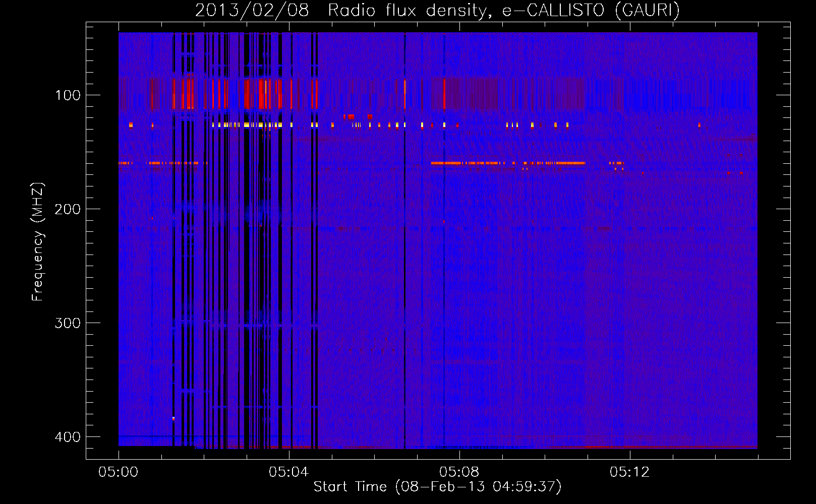
Task: Click the "Frequency (MHZ)" axis label
Action: point(38,241)
